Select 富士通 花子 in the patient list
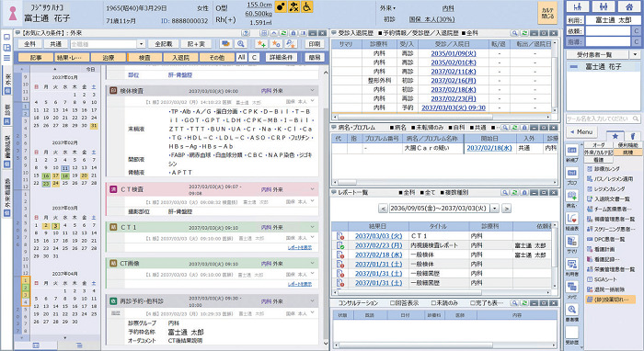Screen dimensions: 644x351 click(x=603, y=66)
